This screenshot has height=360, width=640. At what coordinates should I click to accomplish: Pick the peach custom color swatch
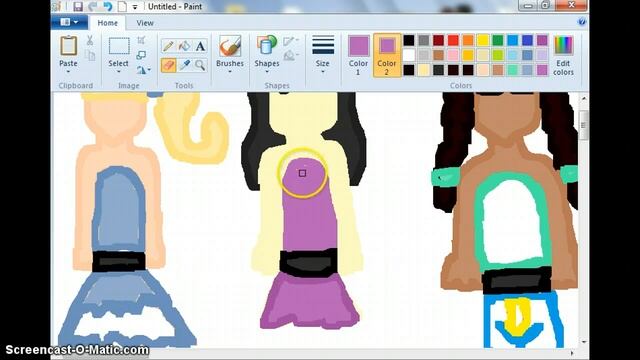tap(483, 70)
